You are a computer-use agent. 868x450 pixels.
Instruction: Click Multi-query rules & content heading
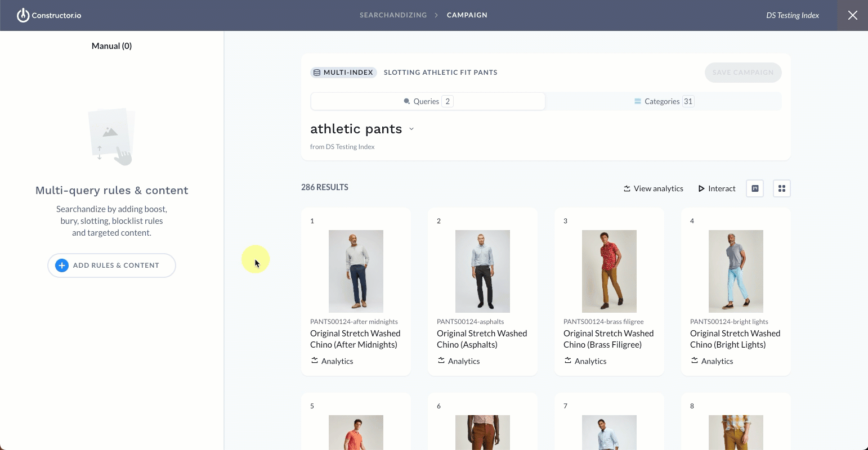(112, 190)
